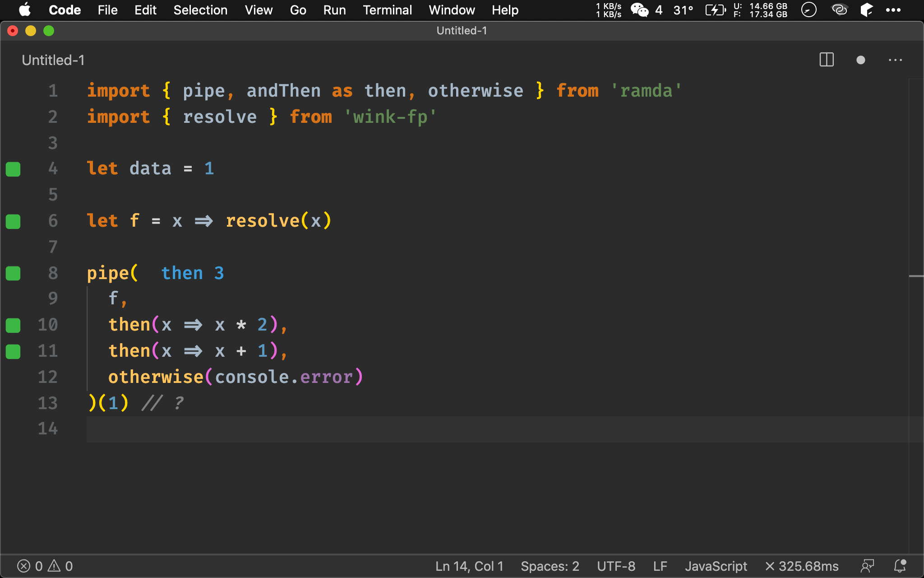Click the vertical scrollbar overview ruler
This screenshot has width=924, height=578.
916,316
